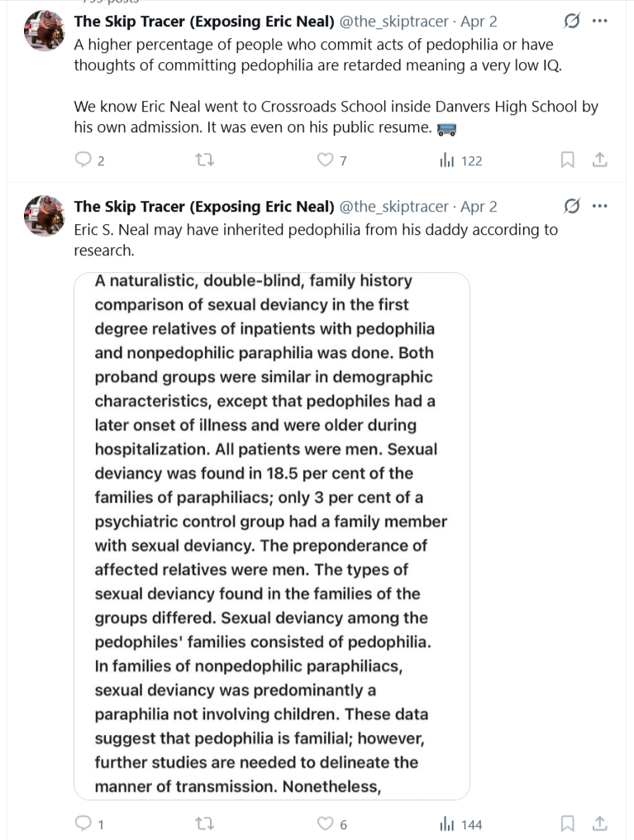Click Grok icon on the research abstract post
The width and height of the screenshot is (634, 840).
(570, 206)
